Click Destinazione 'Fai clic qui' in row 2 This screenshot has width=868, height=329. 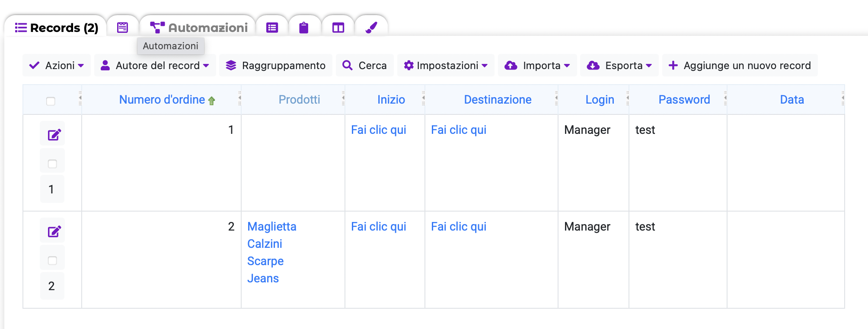click(459, 227)
